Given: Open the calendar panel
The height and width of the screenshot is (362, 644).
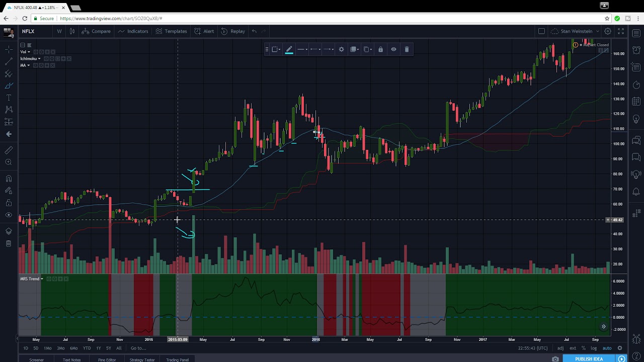Looking at the screenshot, I should pos(636,101).
